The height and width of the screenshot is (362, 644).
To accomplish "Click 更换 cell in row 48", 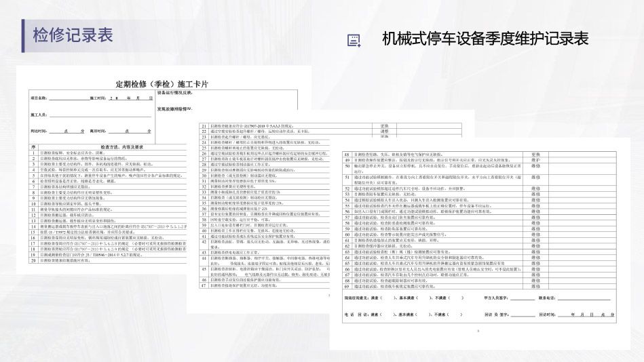I will point(535,155).
